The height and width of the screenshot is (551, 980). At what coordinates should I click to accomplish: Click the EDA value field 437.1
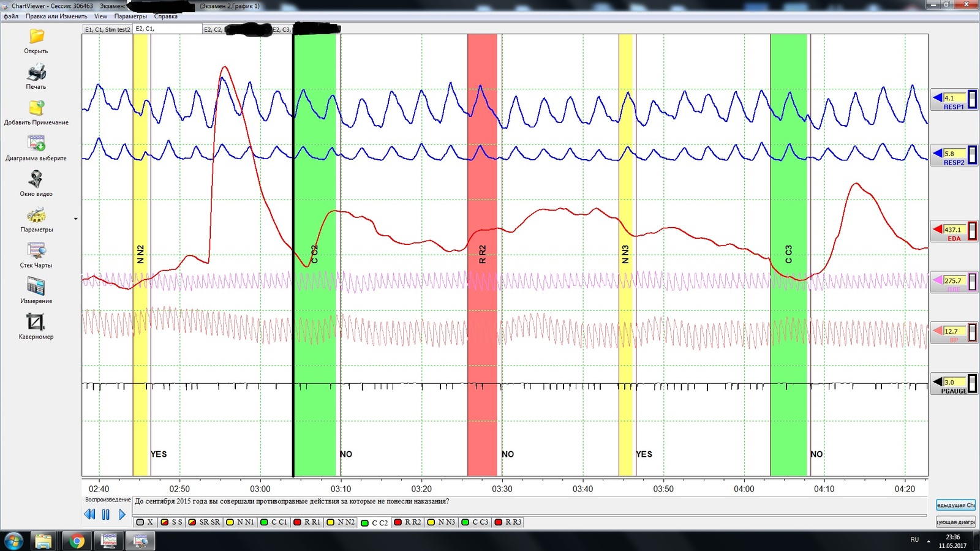pyautogui.click(x=954, y=229)
